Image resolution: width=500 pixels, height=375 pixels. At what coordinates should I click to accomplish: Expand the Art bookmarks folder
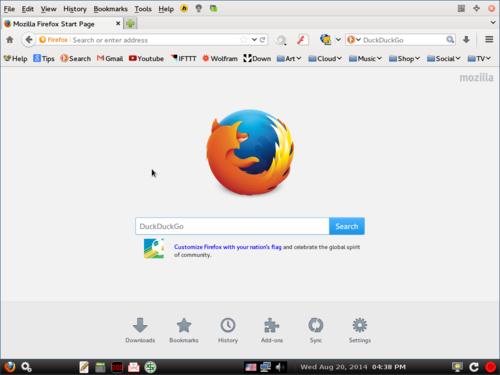point(289,59)
